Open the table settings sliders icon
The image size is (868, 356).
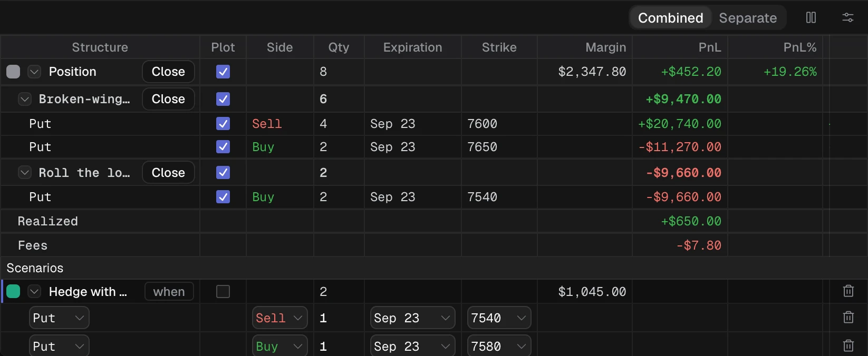pos(848,18)
